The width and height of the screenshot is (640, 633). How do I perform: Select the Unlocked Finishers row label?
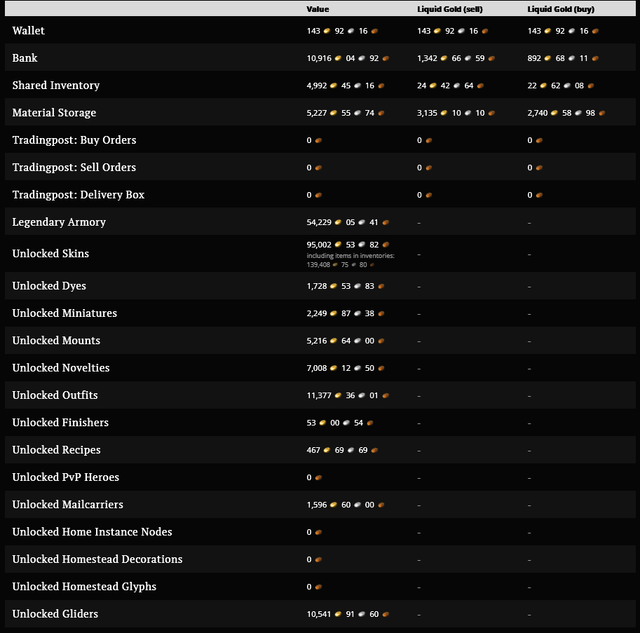pos(60,422)
